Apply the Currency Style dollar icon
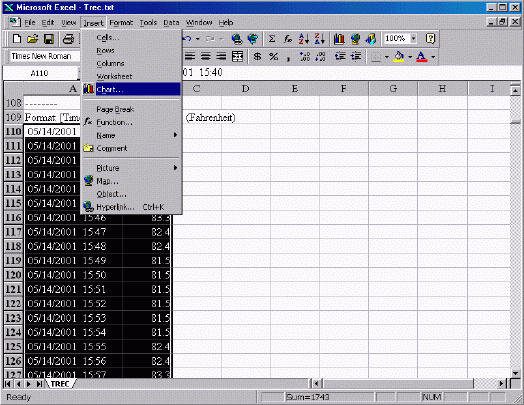 (257, 56)
